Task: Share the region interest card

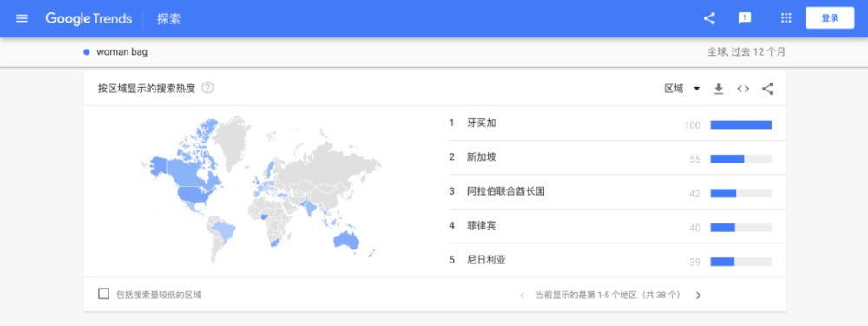Action: coord(767,89)
